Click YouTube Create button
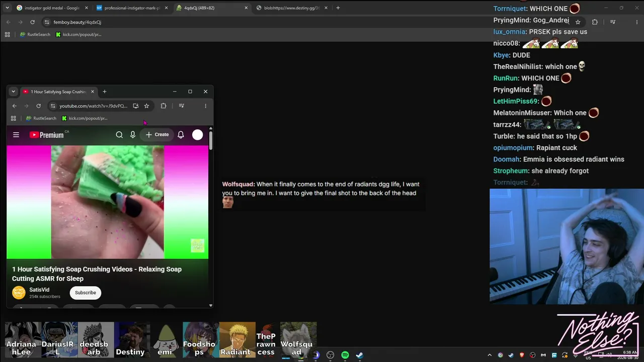The image size is (644, 362). pyautogui.click(x=157, y=135)
